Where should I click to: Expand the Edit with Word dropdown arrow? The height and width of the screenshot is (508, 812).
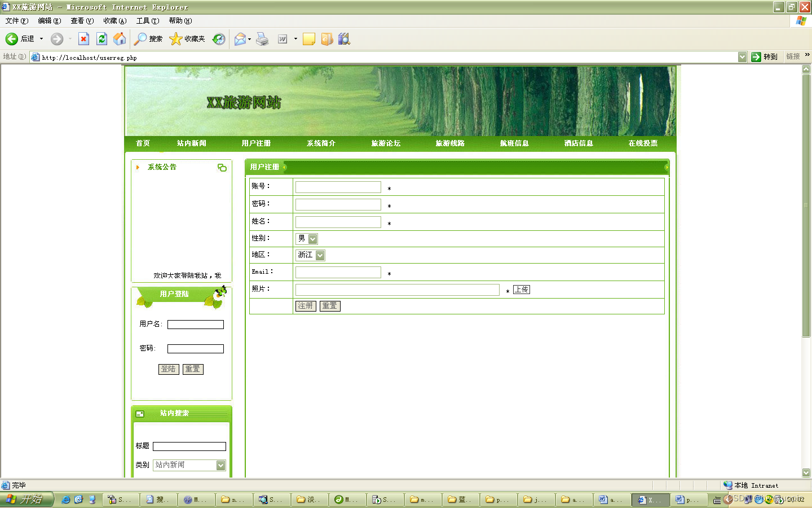pos(295,39)
